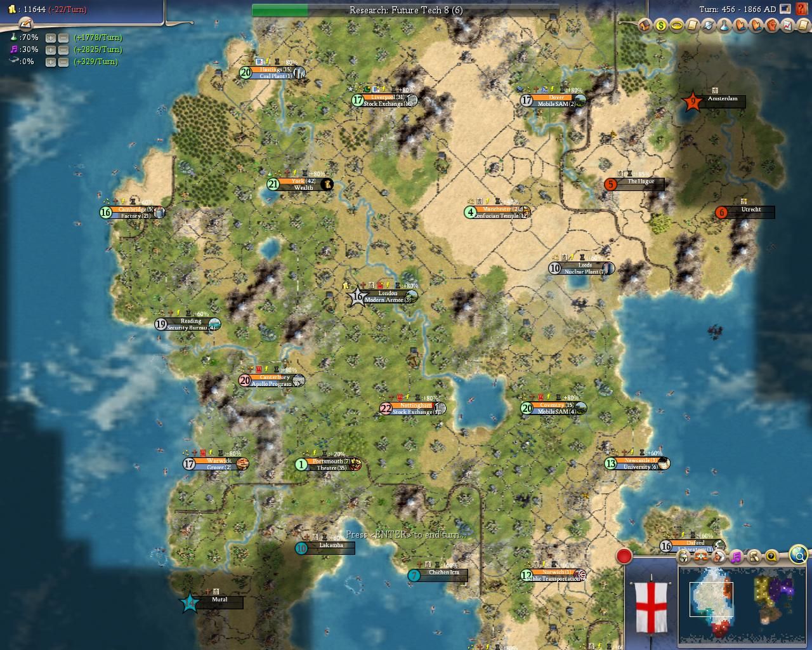
Task: Decrease the research rate with its minus button
Action: 63,37
